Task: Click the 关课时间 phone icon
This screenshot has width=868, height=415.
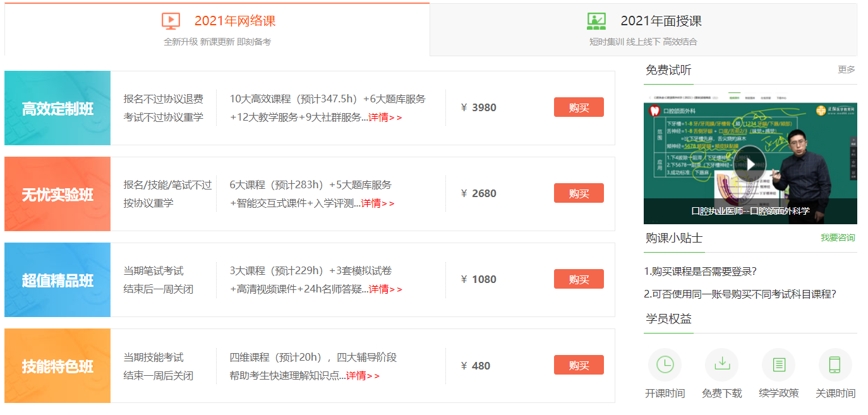Action: (835, 364)
